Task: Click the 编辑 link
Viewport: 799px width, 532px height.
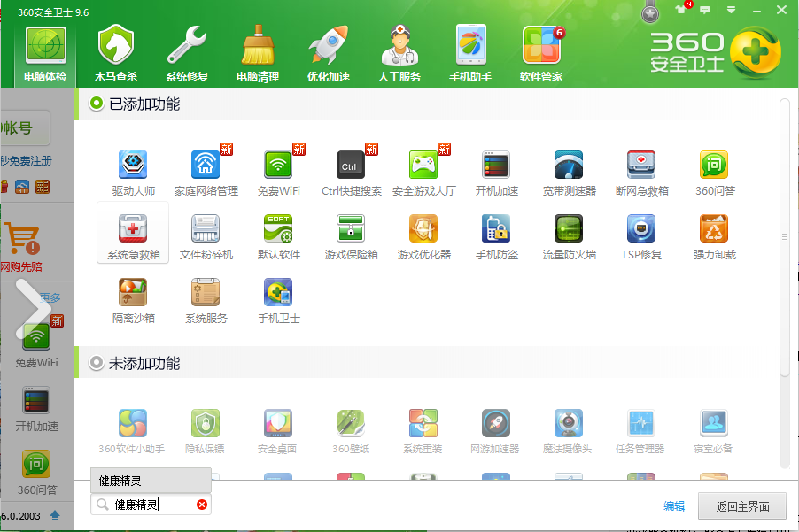Action: [674, 506]
